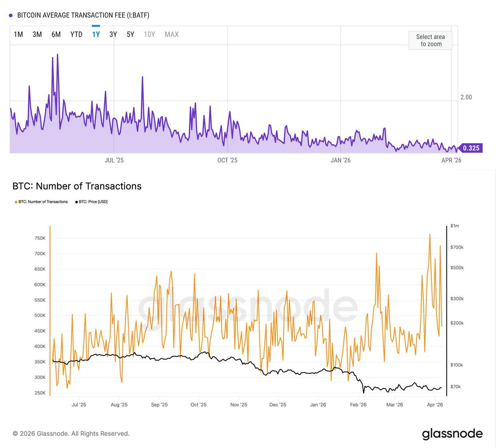Click the Bitcoin Average Transaction Fee title

[x=83, y=15]
